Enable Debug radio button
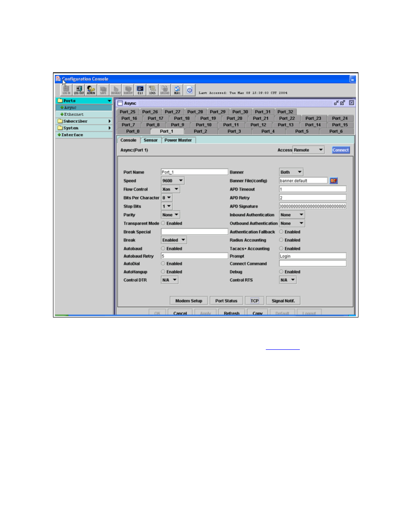 [281, 272]
